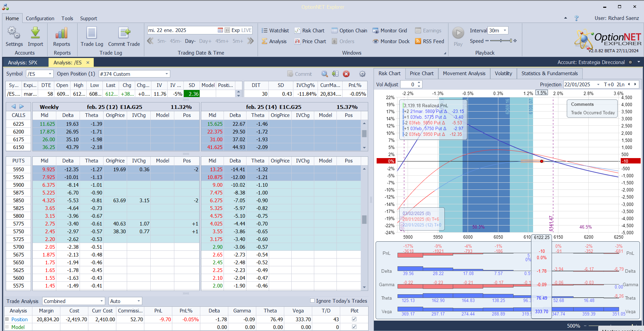
Task: Uncheck the Plot checkbox in the Model row
Action: point(354,327)
